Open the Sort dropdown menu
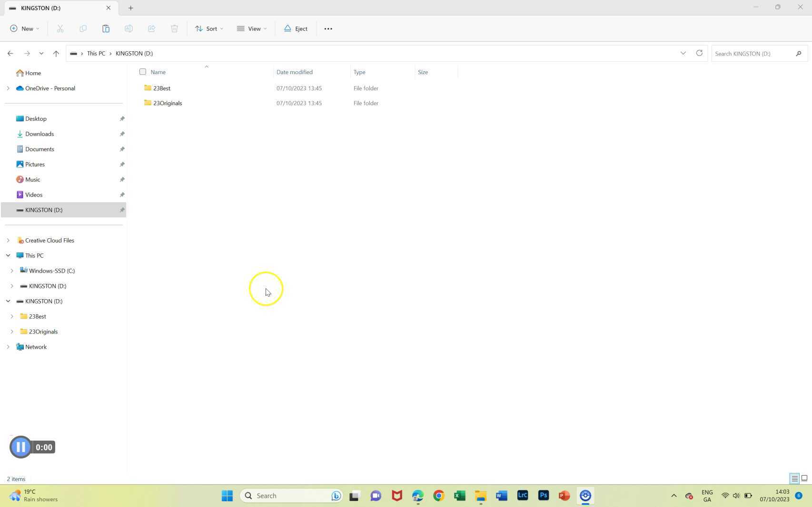812x507 pixels. 209,29
